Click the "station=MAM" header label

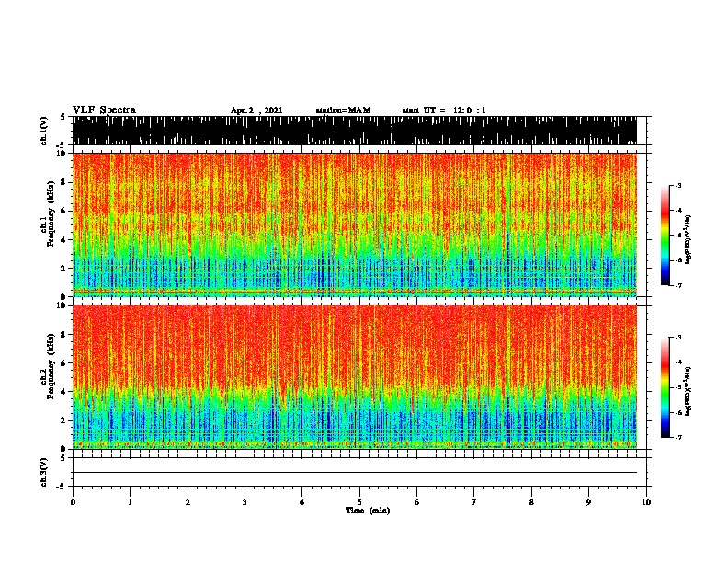pos(343,110)
